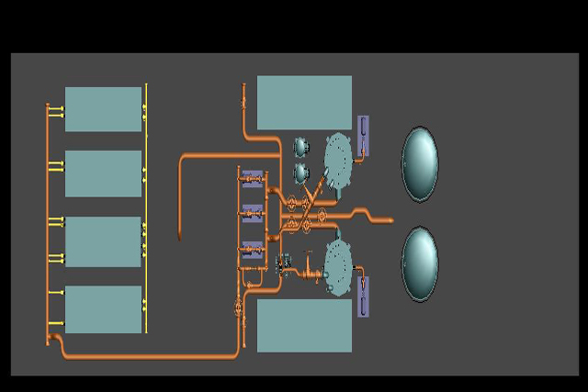
Task: Select the lower spherical storage tank
Action: 420,263
